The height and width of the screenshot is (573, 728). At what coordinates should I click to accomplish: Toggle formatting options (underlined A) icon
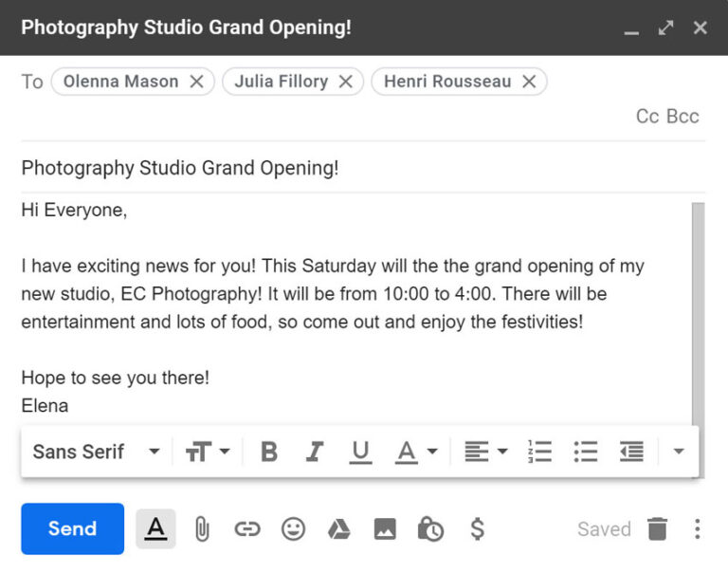[155, 528]
